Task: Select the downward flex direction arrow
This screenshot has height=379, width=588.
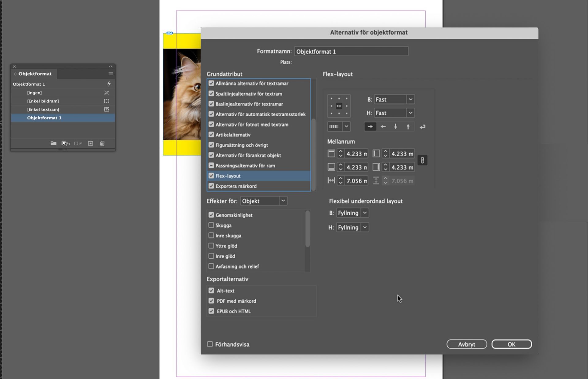Action: pyautogui.click(x=395, y=126)
